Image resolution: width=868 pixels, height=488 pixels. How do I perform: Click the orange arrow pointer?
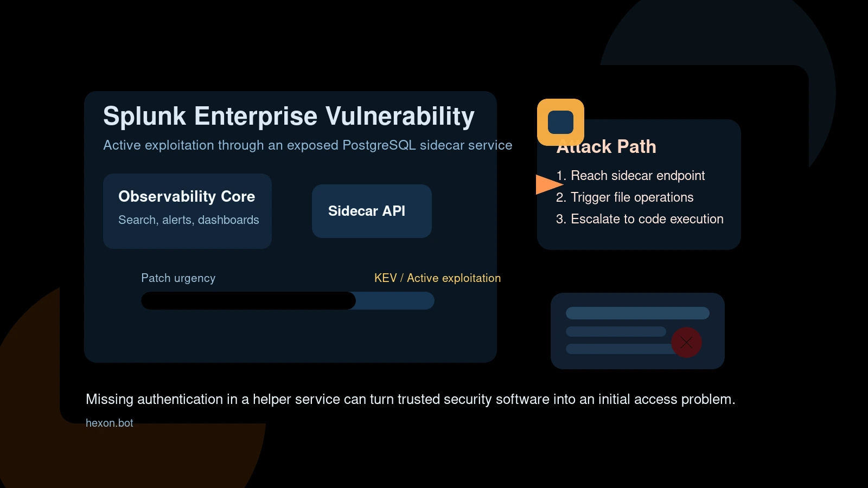[x=550, y=184]
